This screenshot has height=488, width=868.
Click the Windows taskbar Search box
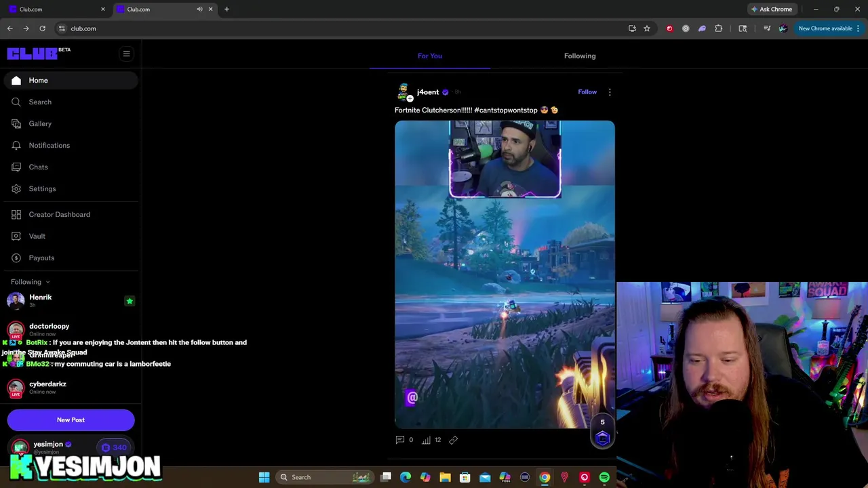coord(326,477)
